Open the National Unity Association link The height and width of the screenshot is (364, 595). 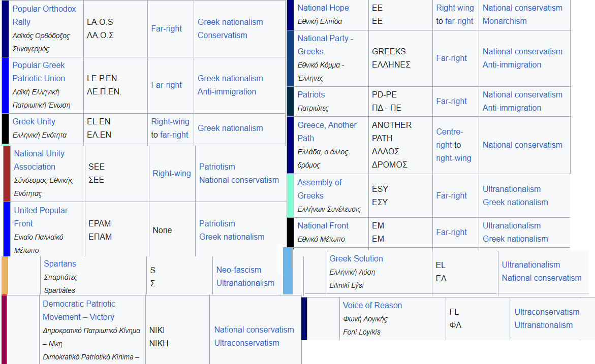(x=39, y=160)
